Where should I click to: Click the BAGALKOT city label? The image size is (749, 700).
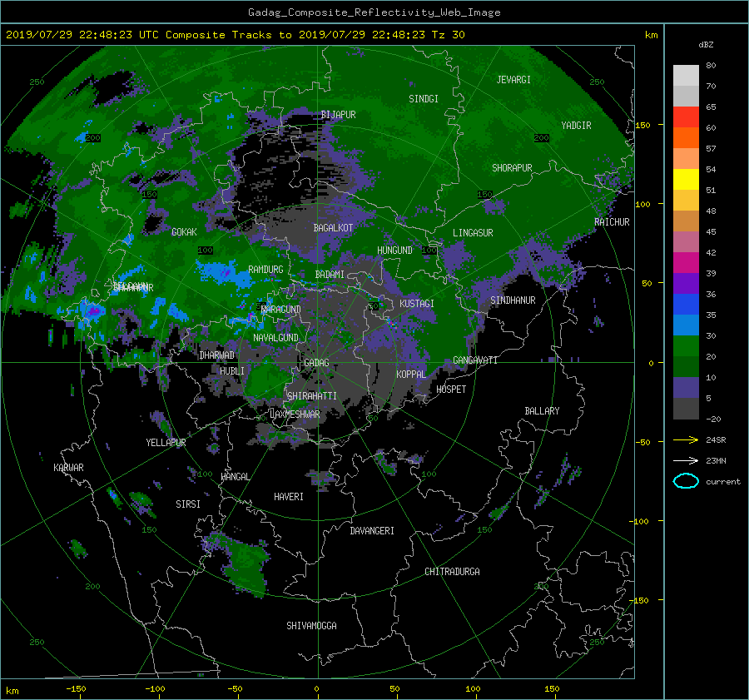[333, 228]
